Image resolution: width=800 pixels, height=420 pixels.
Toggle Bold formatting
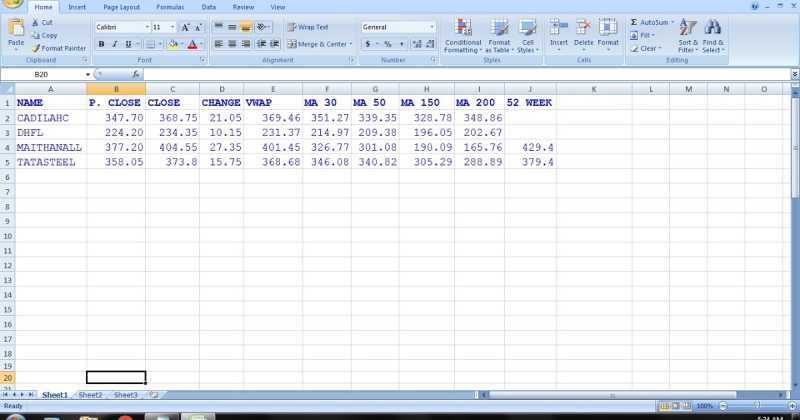pyautogui.click(x=101, y=44)
